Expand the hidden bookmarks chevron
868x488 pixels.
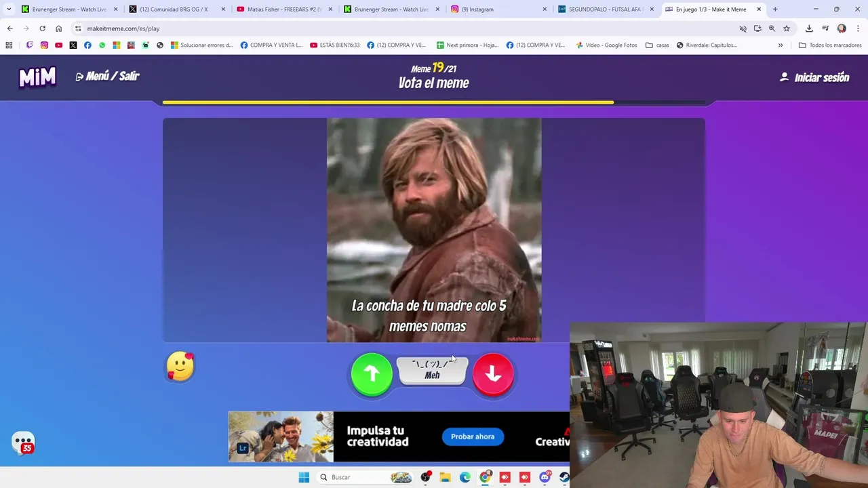(x=781, y=45)
